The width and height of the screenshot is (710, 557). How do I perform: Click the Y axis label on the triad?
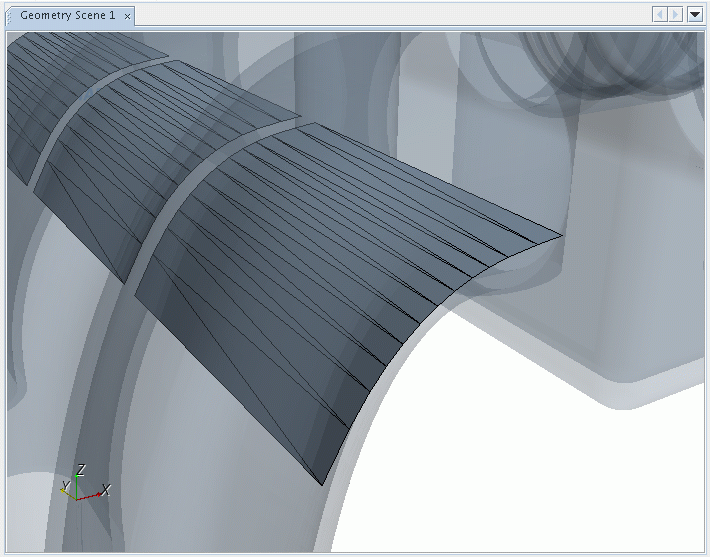65,486
